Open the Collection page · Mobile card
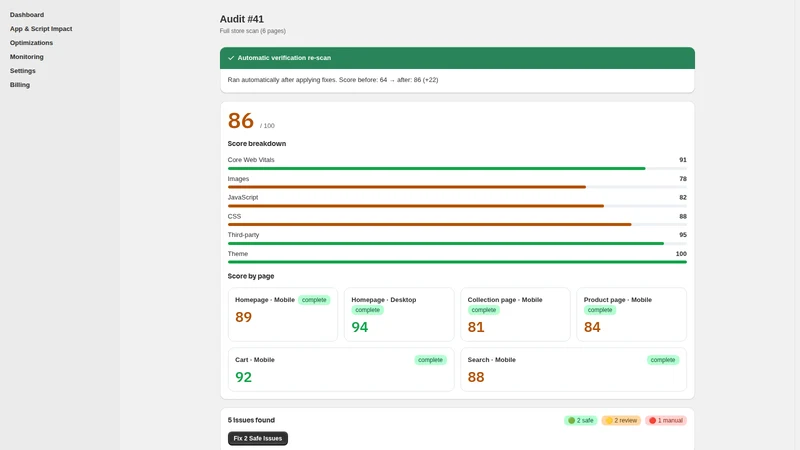This screenshot has height=450, width=800. click(515, 314)
